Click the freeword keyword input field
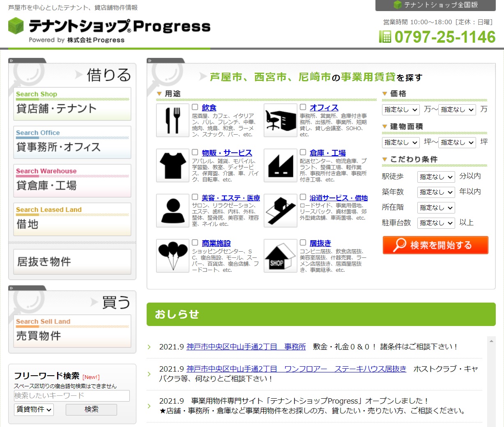504x427 pixels. (72, 396)
